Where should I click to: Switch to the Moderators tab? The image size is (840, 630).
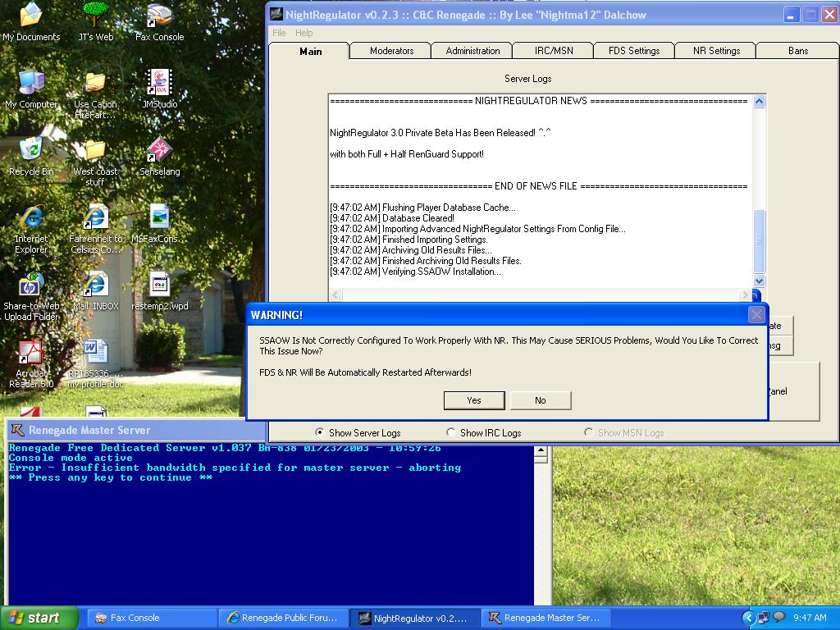pos(391,51)
